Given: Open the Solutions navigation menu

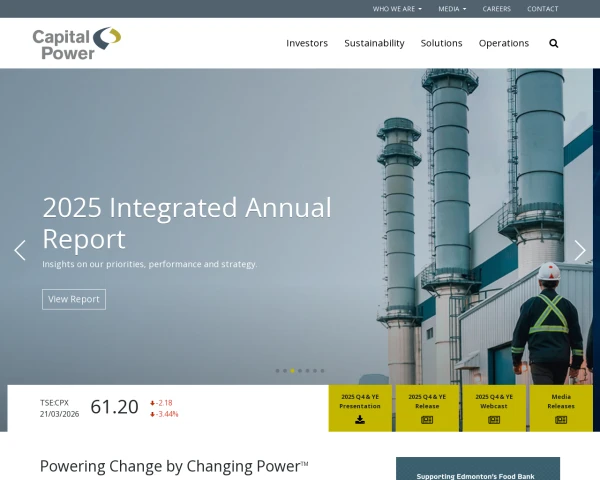Looking at the screenshot, I should 441,43.
